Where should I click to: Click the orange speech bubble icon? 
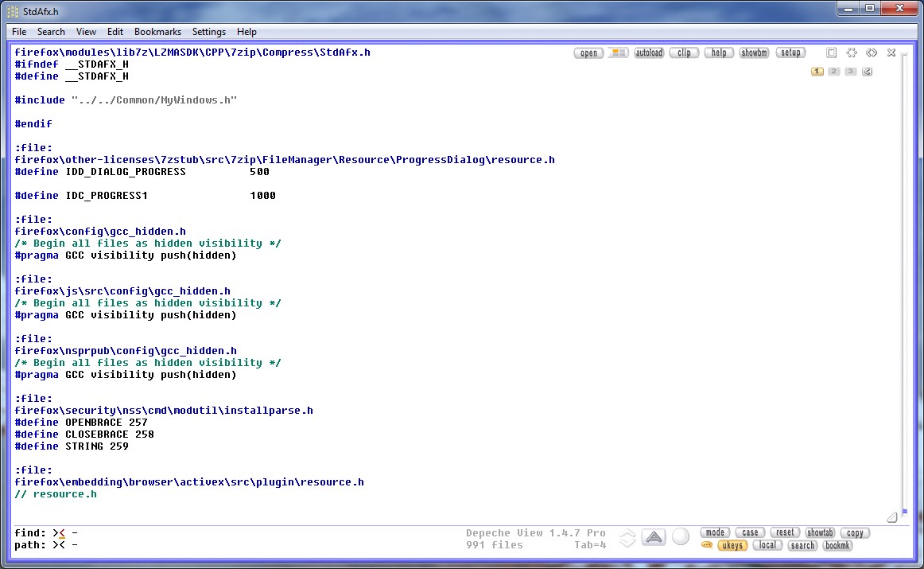pyautogui.click(x=706, y=545)
